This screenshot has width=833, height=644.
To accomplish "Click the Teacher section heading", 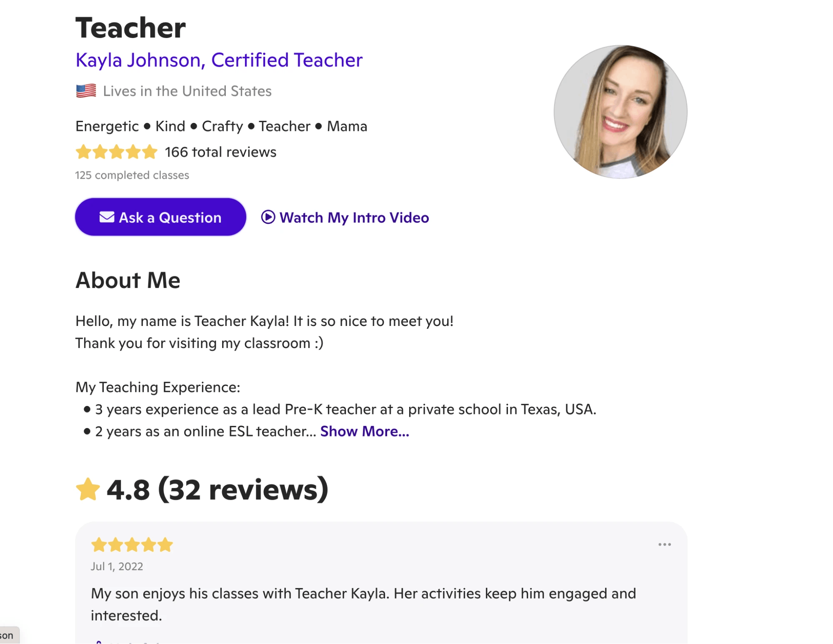I will tap(130, 28).
